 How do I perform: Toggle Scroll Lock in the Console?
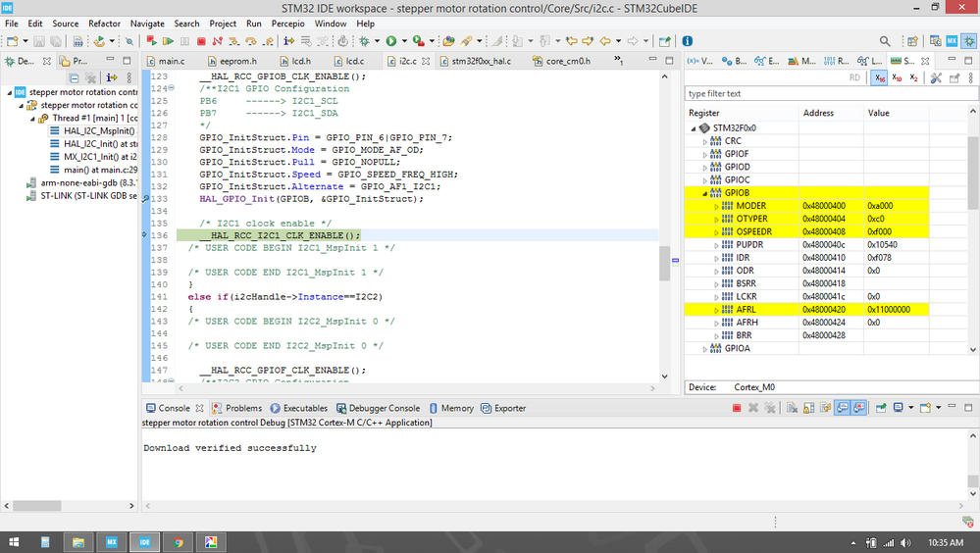pos(808,408)
